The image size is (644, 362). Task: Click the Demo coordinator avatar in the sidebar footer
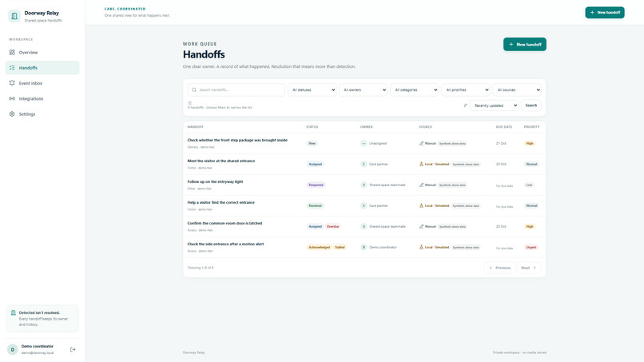12,349
